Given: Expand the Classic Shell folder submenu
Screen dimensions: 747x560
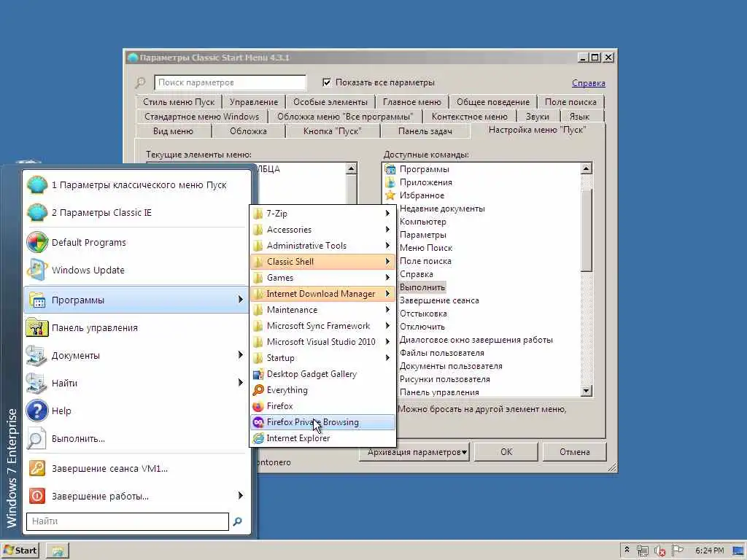Looking at the screenshot, I should pyautogui.click(x=322, y=262).
